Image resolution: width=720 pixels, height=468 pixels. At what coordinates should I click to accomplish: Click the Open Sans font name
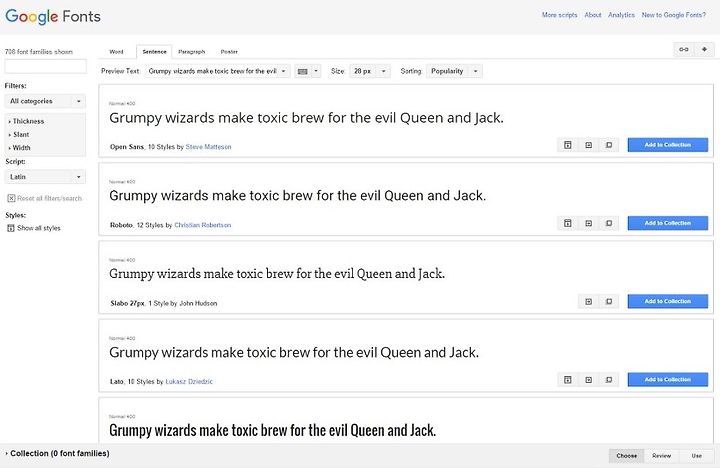click(x=127, y=147)
